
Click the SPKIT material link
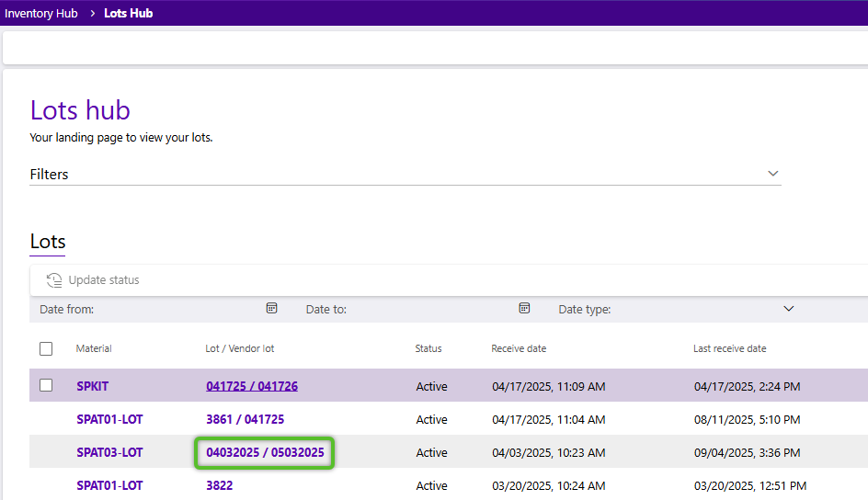point(92,387)
